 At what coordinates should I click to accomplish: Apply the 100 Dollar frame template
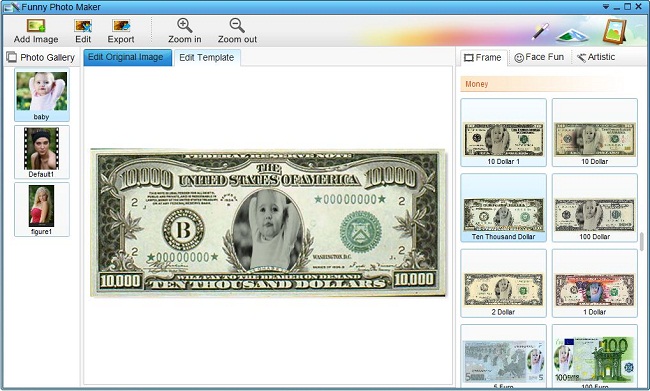(594, 208)
